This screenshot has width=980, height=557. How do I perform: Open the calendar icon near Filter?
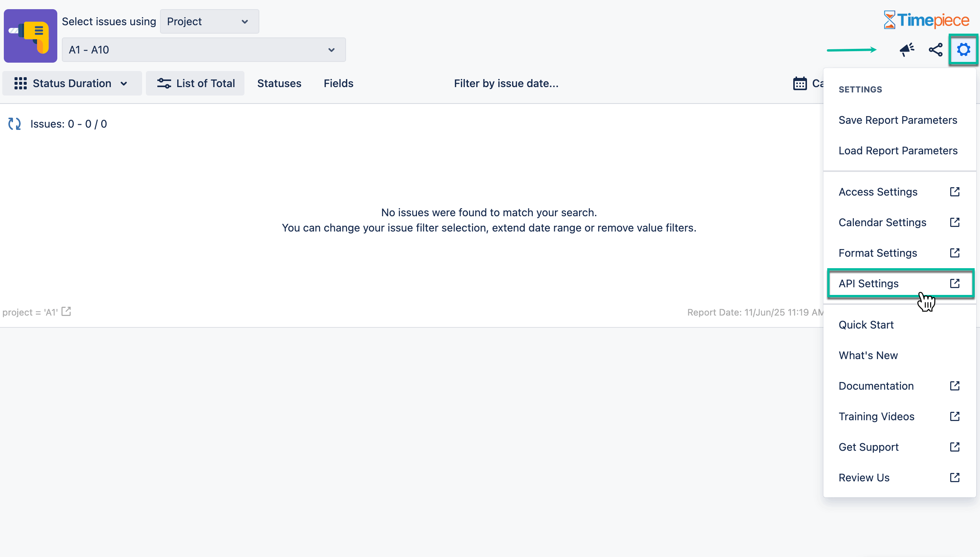800,83
